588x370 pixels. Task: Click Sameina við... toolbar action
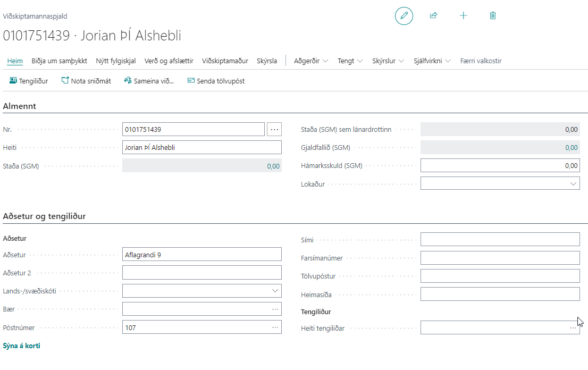(149, 81)
